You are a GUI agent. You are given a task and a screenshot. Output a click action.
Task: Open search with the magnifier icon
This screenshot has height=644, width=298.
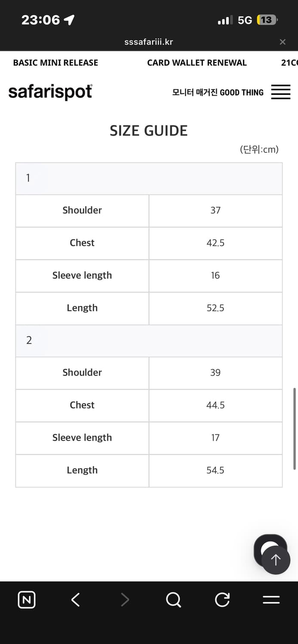pyautogui.click(x=173, y=600)
